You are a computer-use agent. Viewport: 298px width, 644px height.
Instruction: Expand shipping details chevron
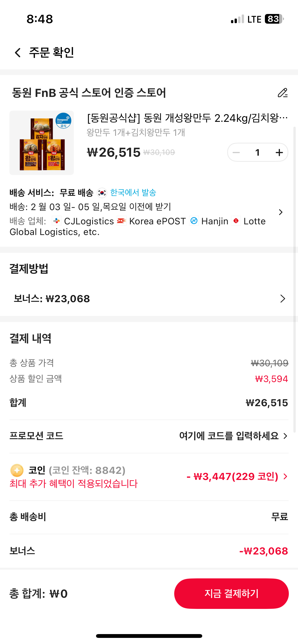tap(281, 212)
